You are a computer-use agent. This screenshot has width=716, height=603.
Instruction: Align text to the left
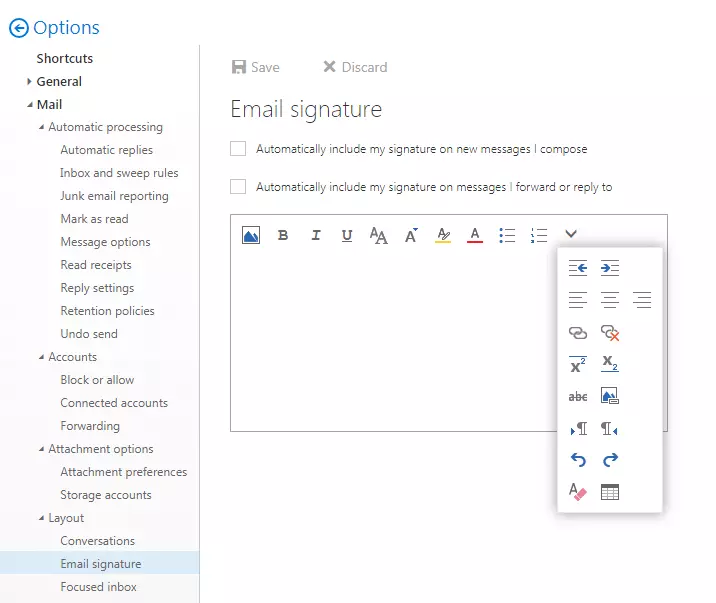coord(578,300)
